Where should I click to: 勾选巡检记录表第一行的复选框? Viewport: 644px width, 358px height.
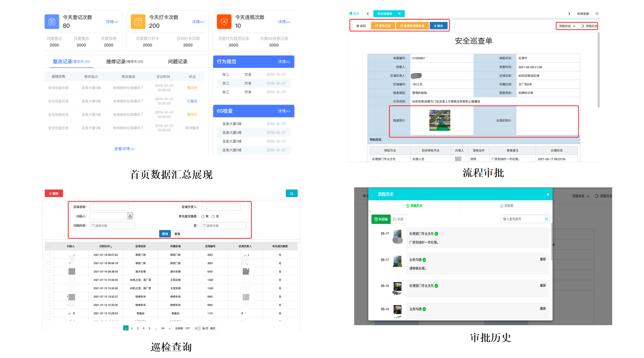(x=49, y=254)
